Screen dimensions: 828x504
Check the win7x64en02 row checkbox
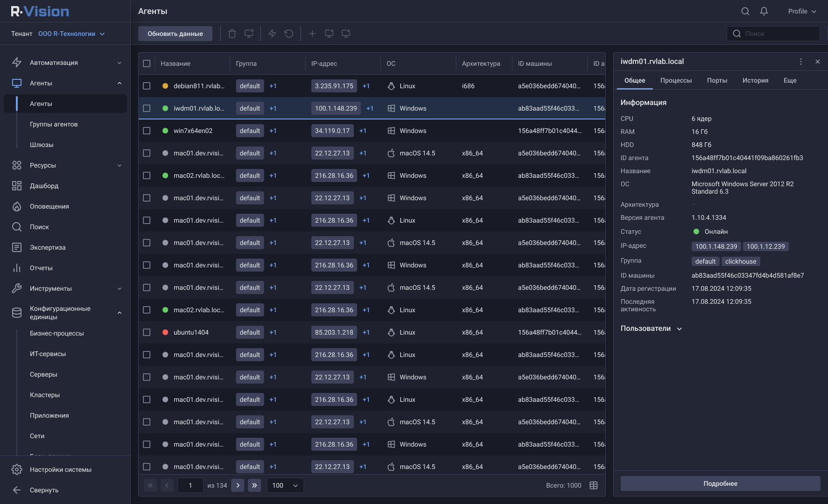click(147, 131)
